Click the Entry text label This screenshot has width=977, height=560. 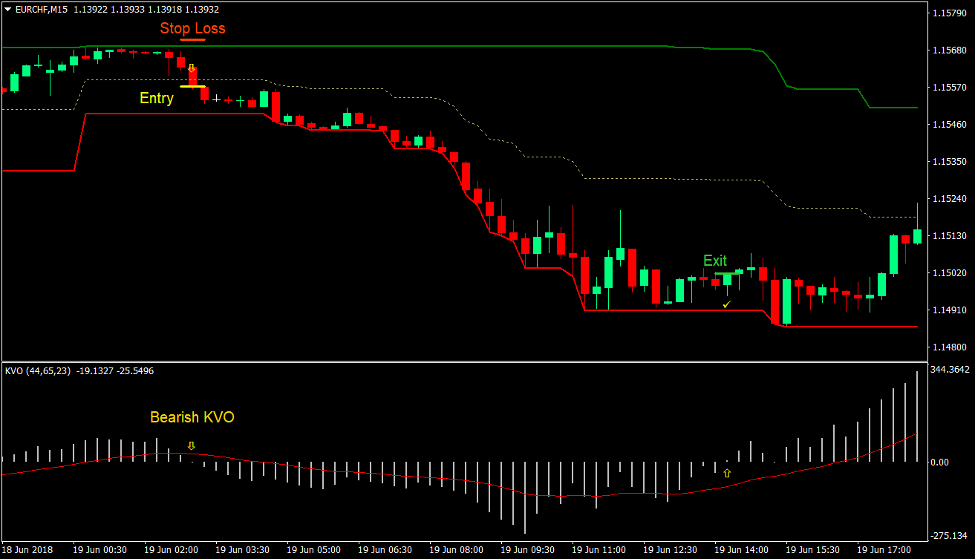pos(156,98)
